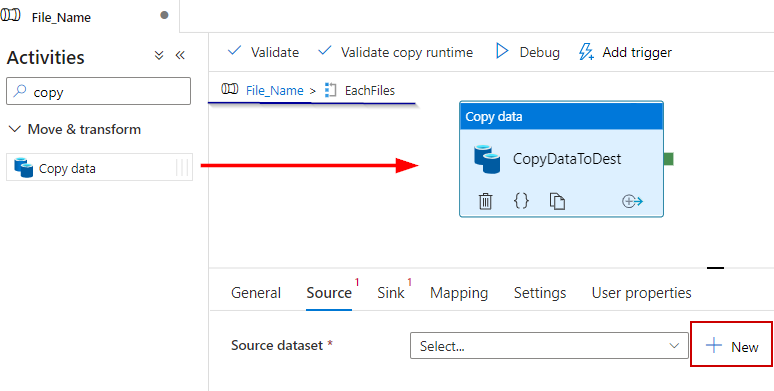
Task: Click New to create source dataset
Action: [x=732, y=345]
